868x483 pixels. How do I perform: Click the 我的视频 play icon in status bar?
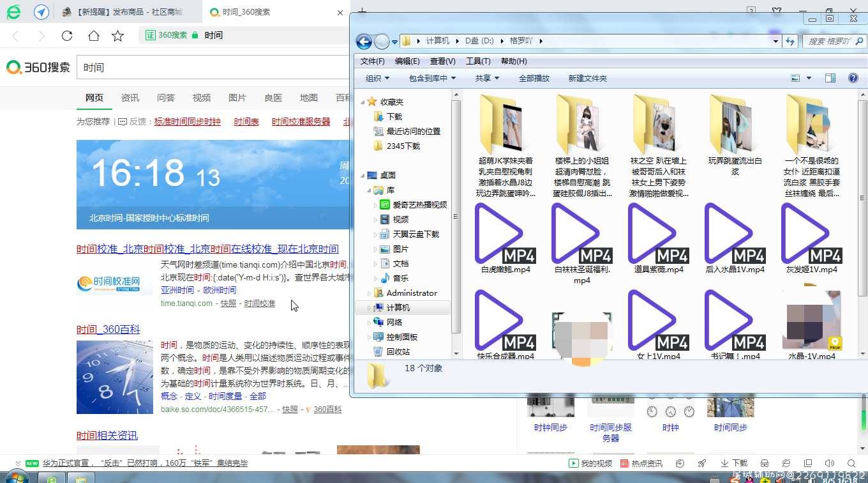(573, 463)
